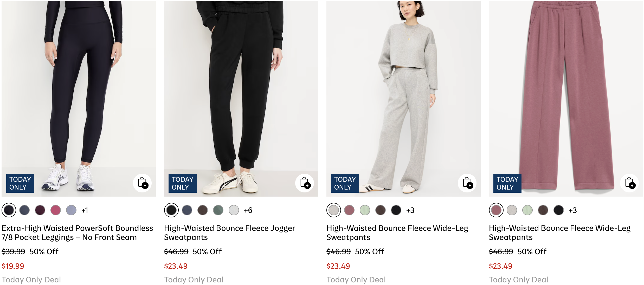The width and height of the screenshot is (644, 285).
Task: Select the navy swatch for jogger sweatpants
Action: (187, 210)
